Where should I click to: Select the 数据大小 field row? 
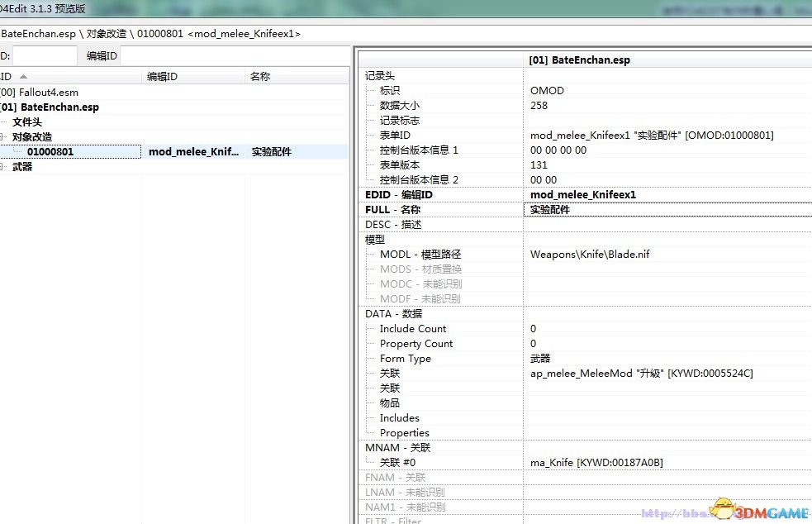[x=399, y=105]
